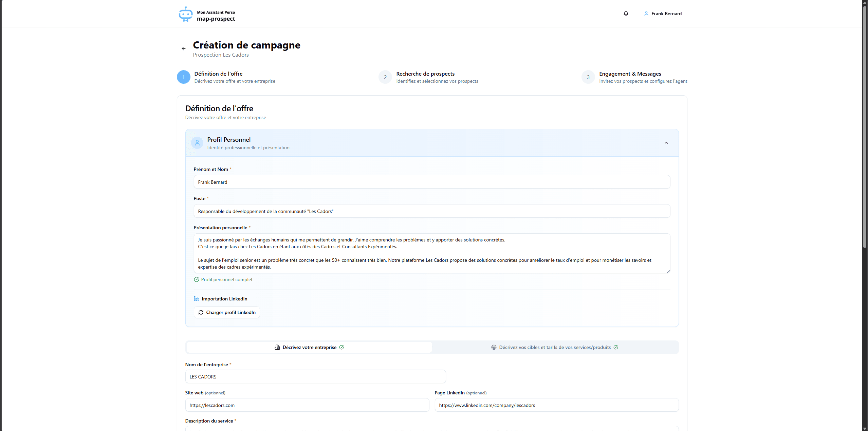The image size is (868, 431).
Task: Go back with the left arrow icon
Action: pos(184,48)
